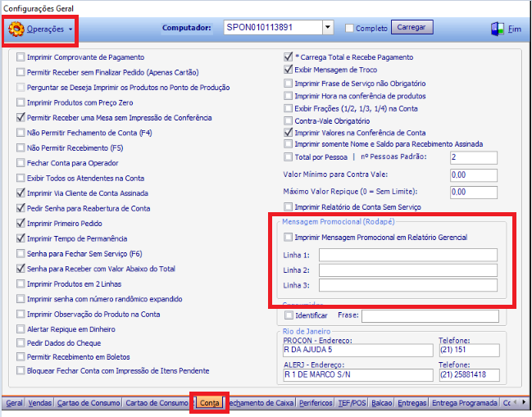
Task: Check Imprimir Mensagem Promocional em Relatório Gerencial
Action: point(288,237)
